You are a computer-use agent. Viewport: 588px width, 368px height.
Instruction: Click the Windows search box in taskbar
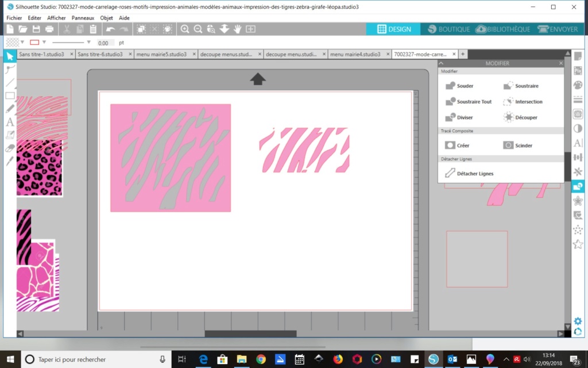point(96,359)
